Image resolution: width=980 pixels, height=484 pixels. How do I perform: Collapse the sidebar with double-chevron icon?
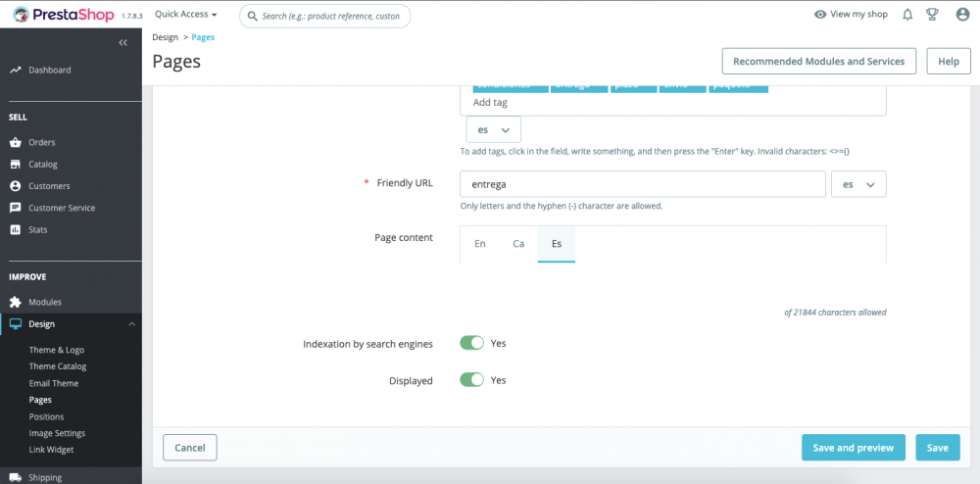pyautogui.click(x=123, y=42)
